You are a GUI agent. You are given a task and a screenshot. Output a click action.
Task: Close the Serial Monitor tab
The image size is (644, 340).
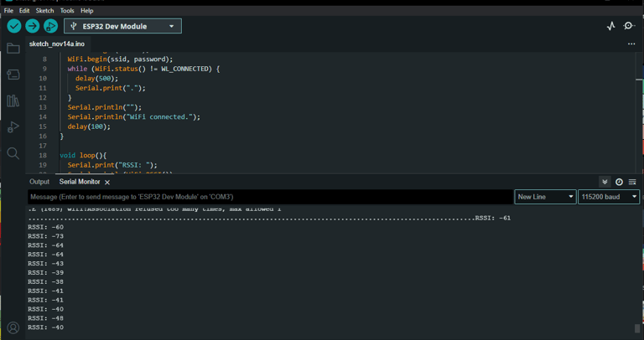coord(107,183)
